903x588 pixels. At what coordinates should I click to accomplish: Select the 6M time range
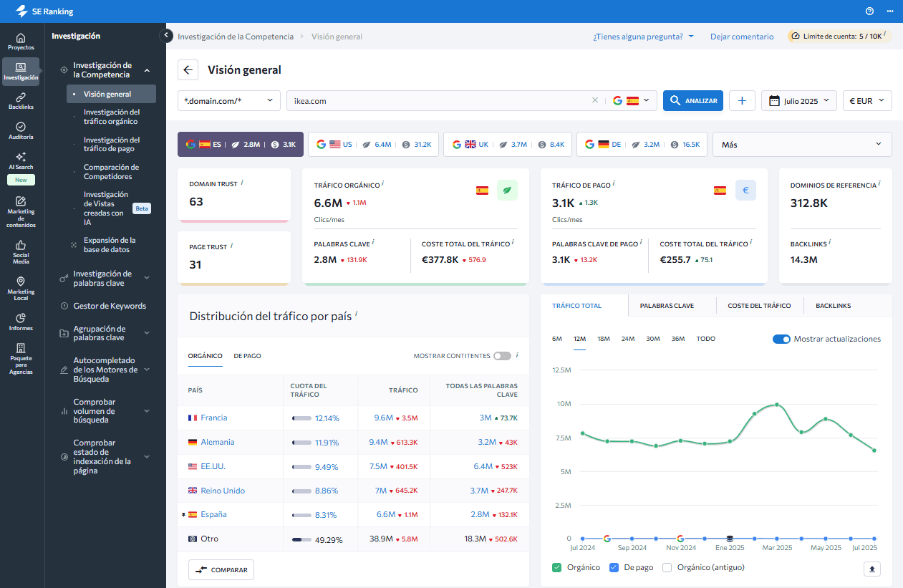click(x=557, y=339)
